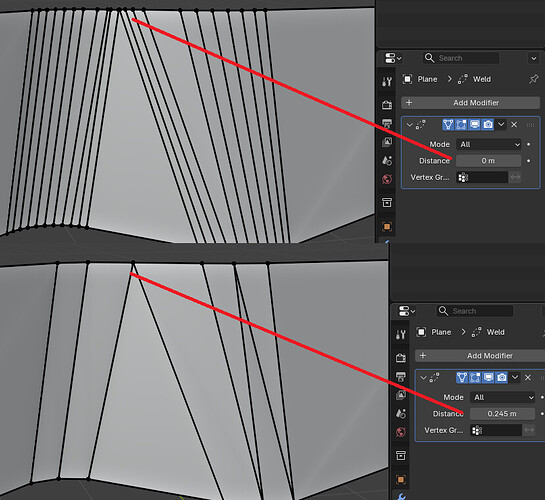
Task: Toggle Weld viewport display in the 0.245 m panel
Action: (488, 377)
